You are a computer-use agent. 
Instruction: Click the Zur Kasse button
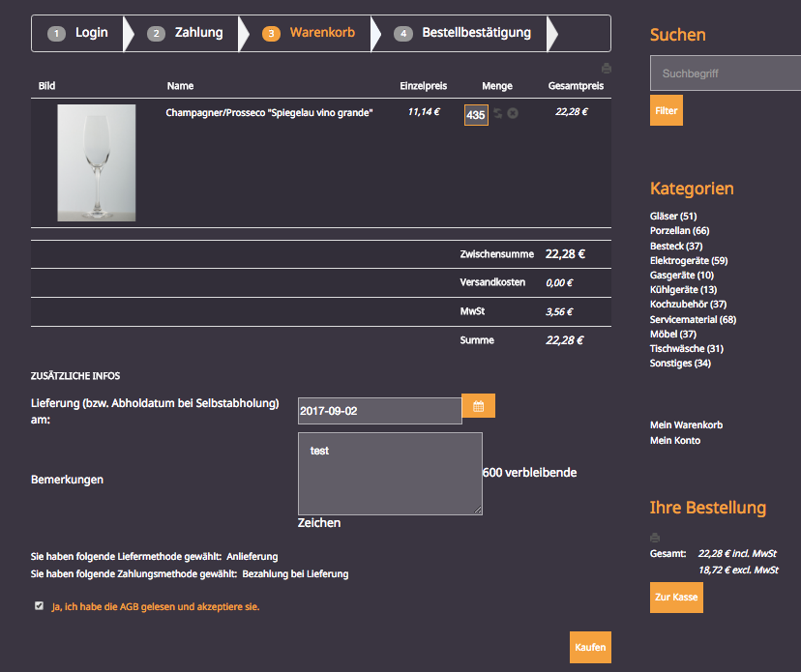pyautogui.click(x=676, y=598)
